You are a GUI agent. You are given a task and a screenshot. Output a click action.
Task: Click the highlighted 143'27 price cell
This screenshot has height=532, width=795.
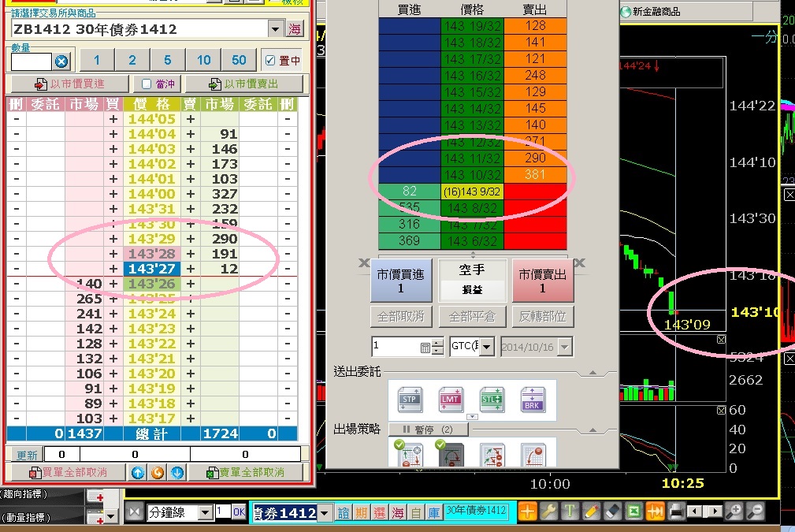coord(151,269)
